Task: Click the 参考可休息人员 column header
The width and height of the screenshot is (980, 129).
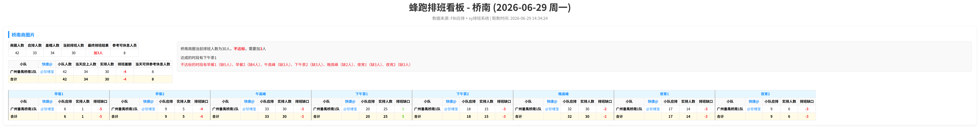Action: [x=124, y=46]
